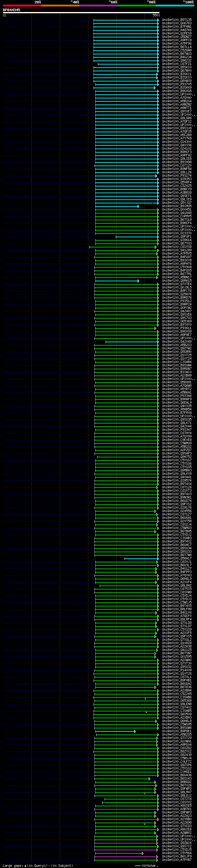Image resolution: width=197 pixels, height=868 pixels.
Task: Select label UniRef100_C6THY4
Action: tap(177, 433)
